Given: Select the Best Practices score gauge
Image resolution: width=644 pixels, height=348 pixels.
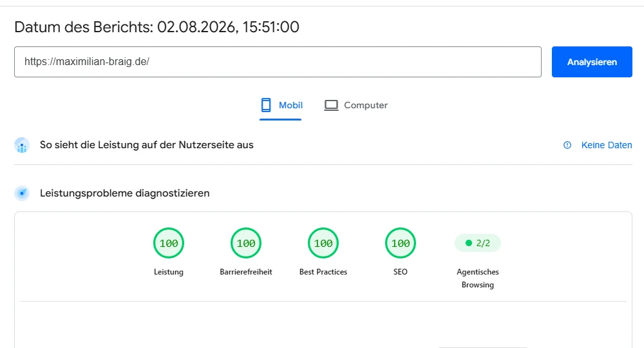Looking at the screenshot, I should (x=323, y=243).
